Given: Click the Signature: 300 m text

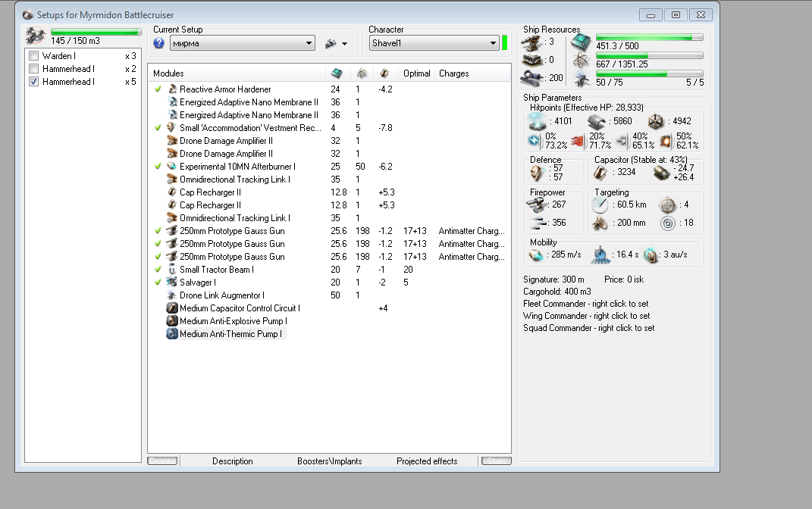Looking at the screenshot, I should pyautogui.click(x=553, y=279).
